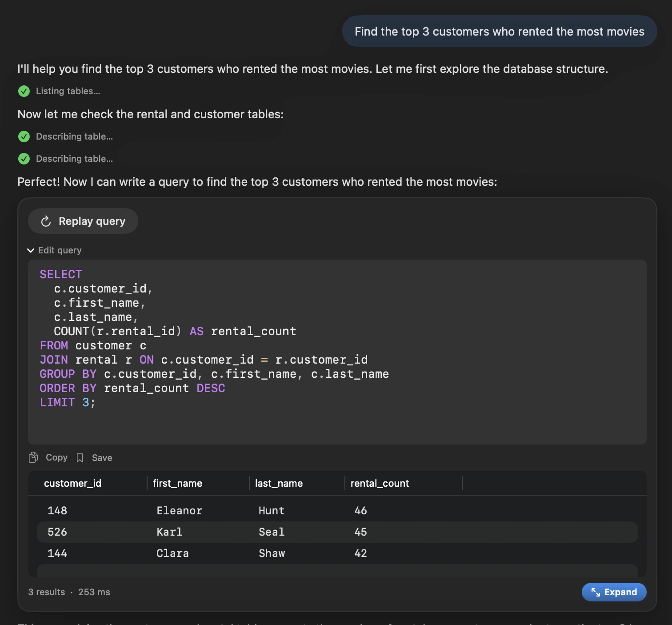
Task: Select rental count 42 cell
Action: point(360,553)
